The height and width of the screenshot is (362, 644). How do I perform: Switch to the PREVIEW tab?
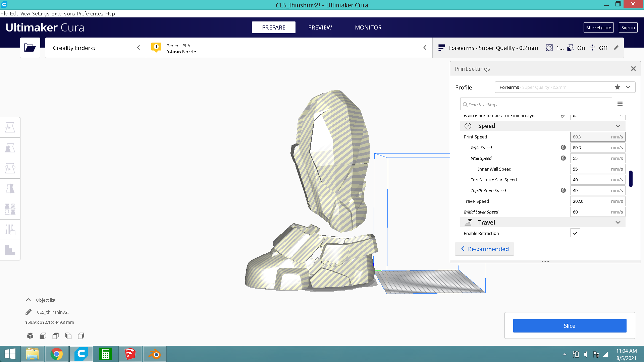point(320,27)
